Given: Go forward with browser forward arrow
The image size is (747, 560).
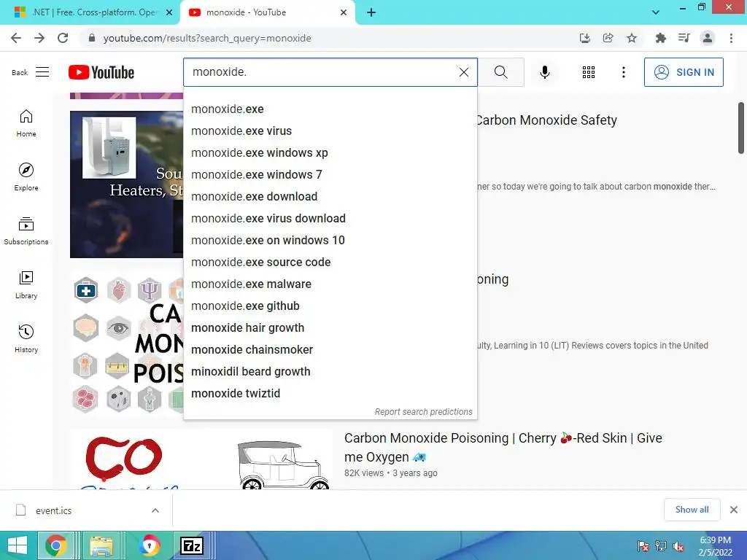Looking at the screenshot, I should 39,38.
